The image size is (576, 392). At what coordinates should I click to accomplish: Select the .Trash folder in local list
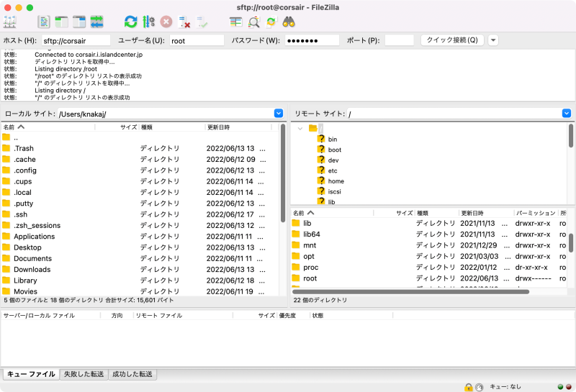point(140,148)
